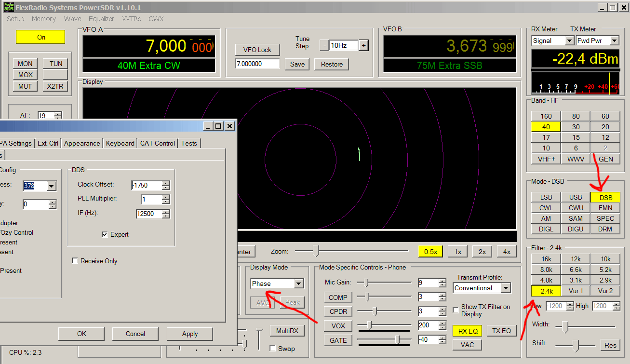Click the VFO frequency input field
Screen dimensions: 630x364
(x=257, y=64)
